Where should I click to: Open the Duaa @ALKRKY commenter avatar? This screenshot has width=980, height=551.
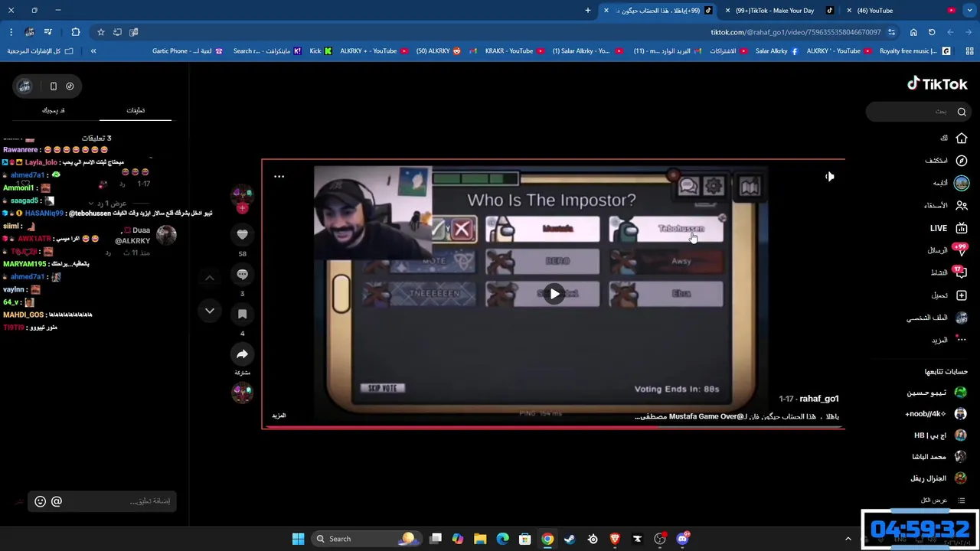pos(166,235)
